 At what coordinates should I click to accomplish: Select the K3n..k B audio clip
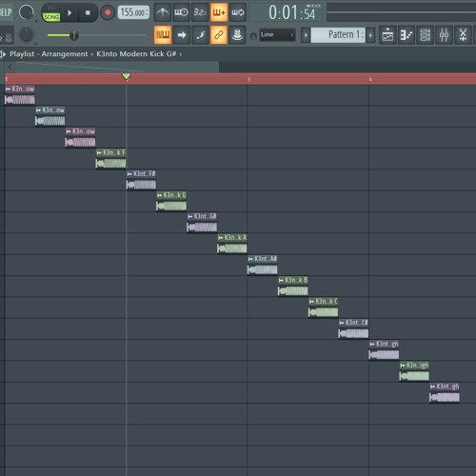pos(293,286)
